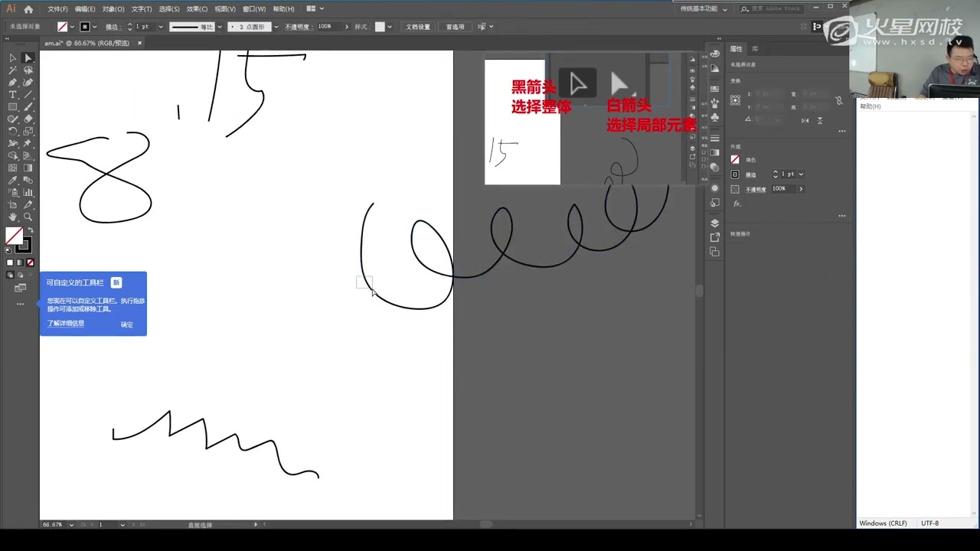Select the Scale tool
This screenshot has height=551, width=980.
tap(28, 132)
